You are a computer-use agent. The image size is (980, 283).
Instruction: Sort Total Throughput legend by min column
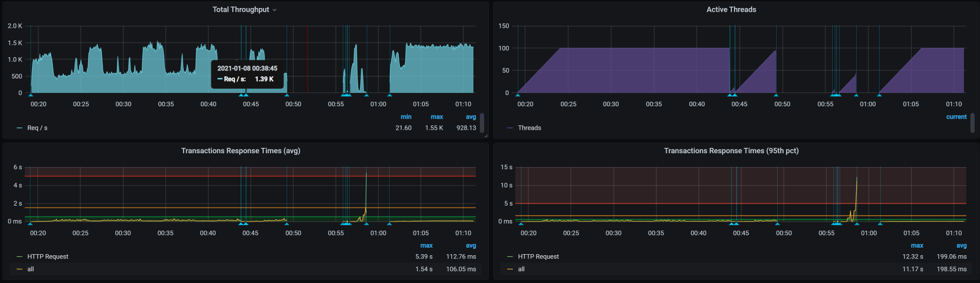(406, 117)
